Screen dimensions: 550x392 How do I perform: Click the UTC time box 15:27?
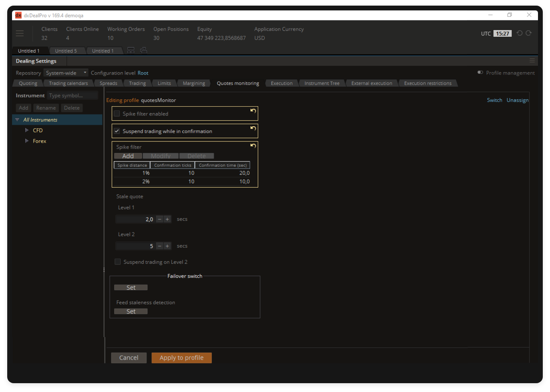(x=503, y=34)
